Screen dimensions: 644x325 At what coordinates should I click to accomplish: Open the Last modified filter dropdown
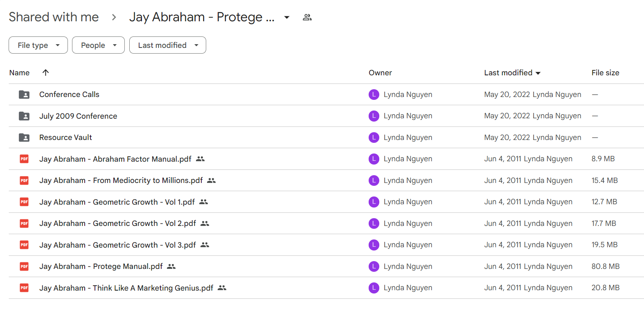tap(168, 45)
